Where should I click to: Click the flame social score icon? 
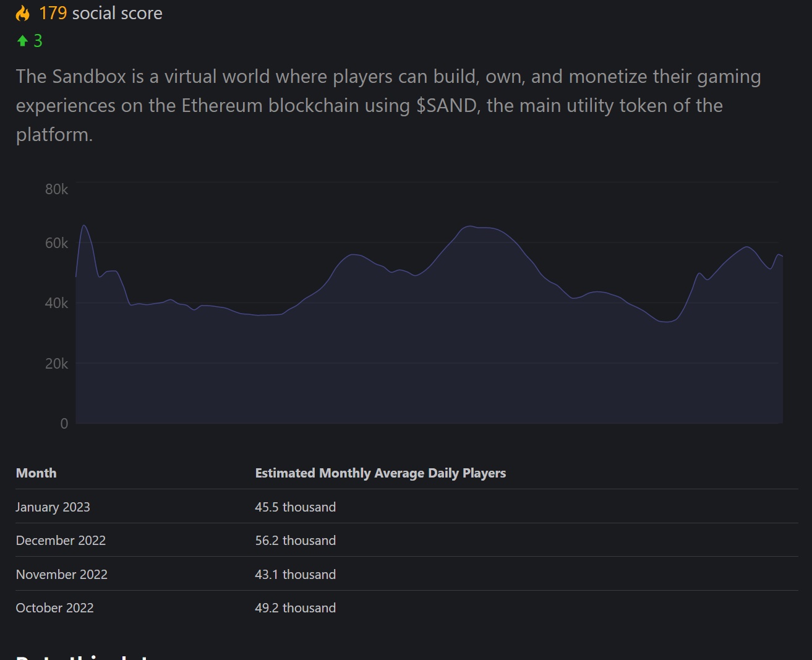click(x=23, y=14)
